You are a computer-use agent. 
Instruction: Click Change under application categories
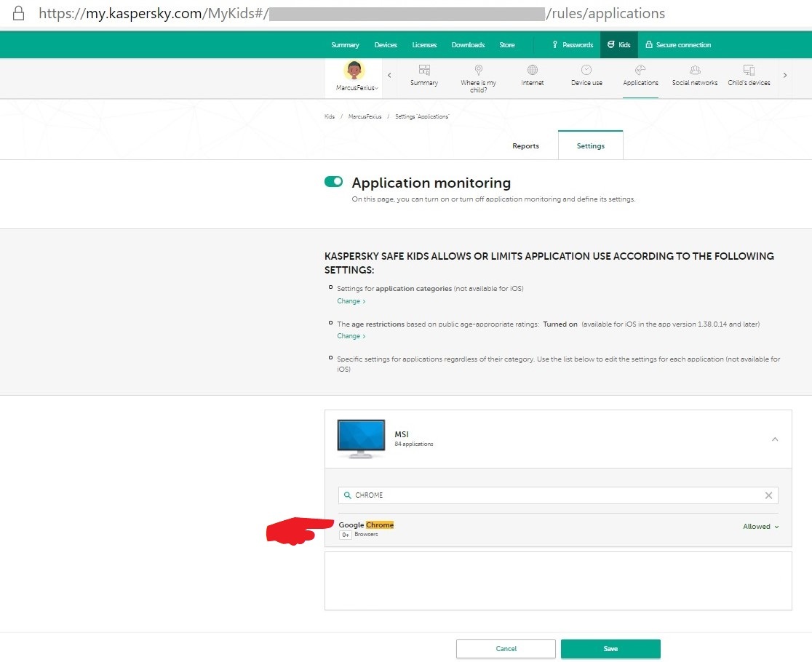pyautogui.click(x=351, y=301)
